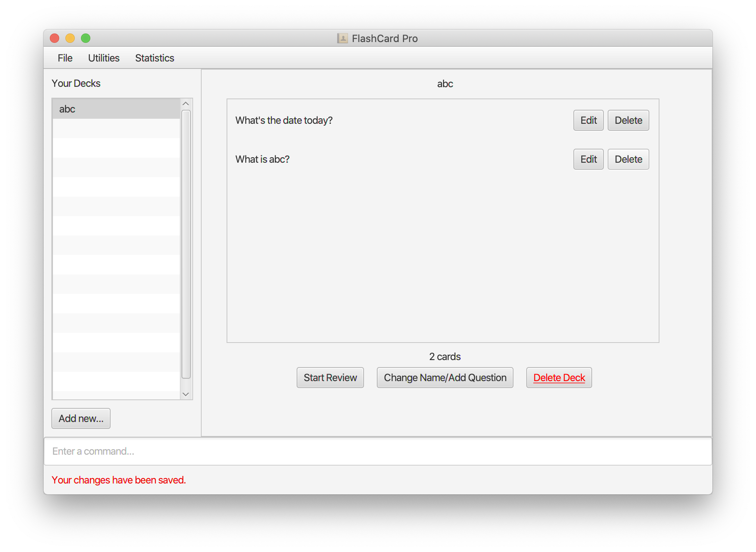
Task: Open the Utilities menu
Action: pyautogui.click(x=104, y=58)
